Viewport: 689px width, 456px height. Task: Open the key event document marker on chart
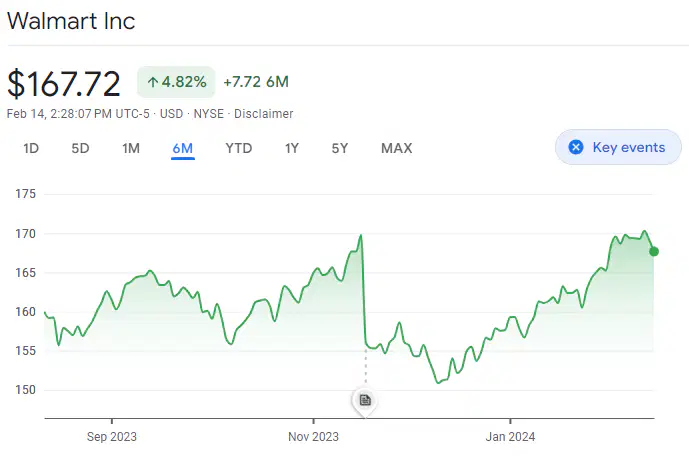(365, 400)
